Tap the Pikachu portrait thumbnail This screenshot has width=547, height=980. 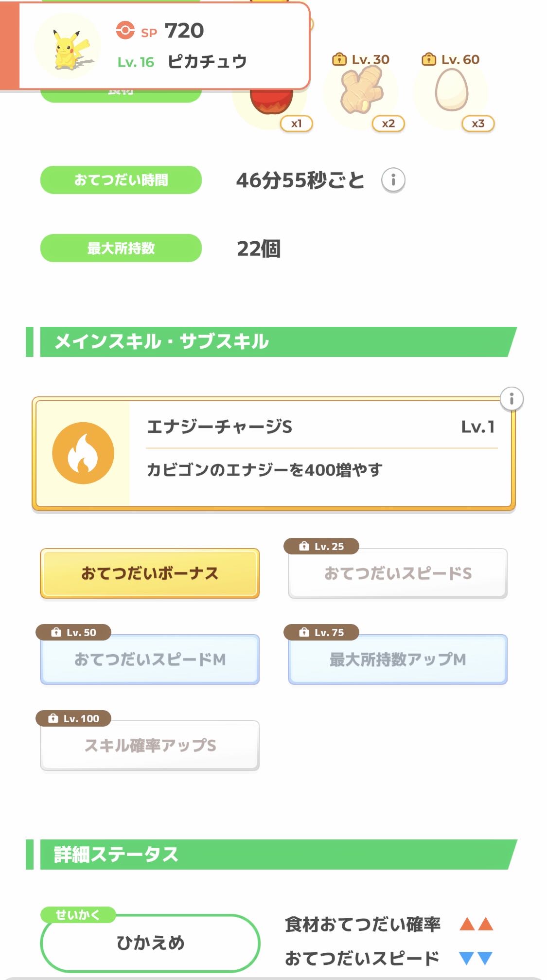pos(68,47)
